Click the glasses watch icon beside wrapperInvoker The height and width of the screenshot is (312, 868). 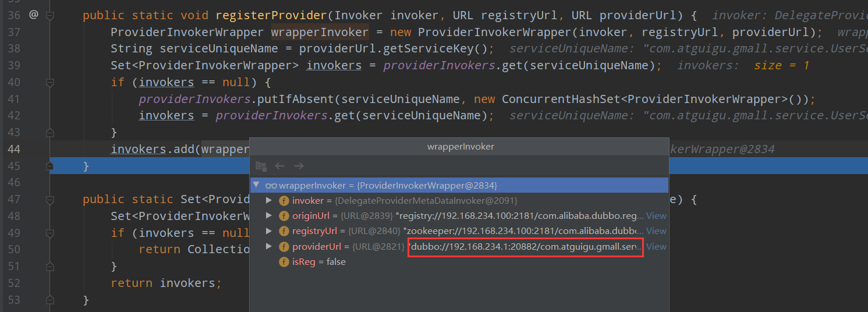271,186
